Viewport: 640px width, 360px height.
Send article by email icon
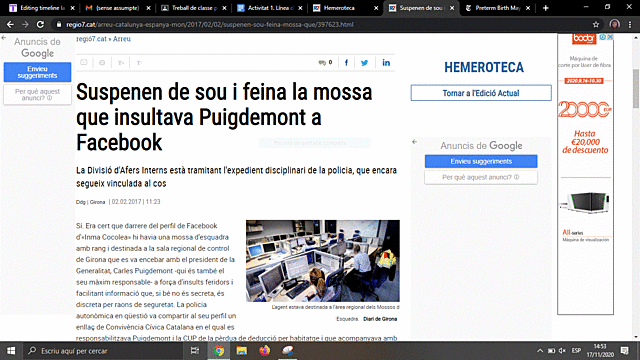84,62
